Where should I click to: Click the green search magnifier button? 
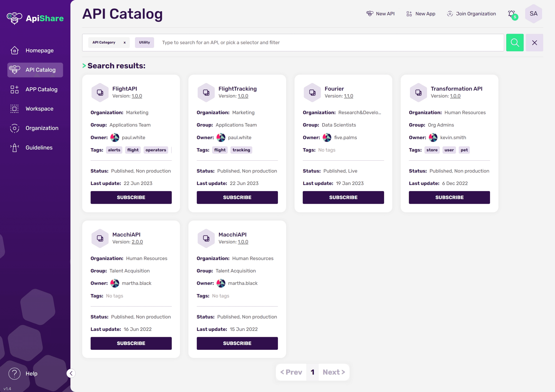515,42
